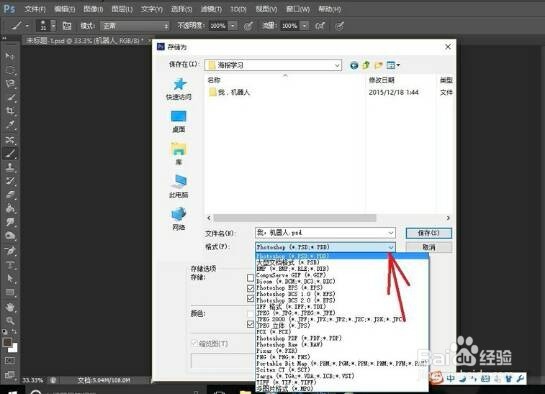
Task: Toggle the 缩览图(T) checkbox
Action: click(x=194, y=343)
